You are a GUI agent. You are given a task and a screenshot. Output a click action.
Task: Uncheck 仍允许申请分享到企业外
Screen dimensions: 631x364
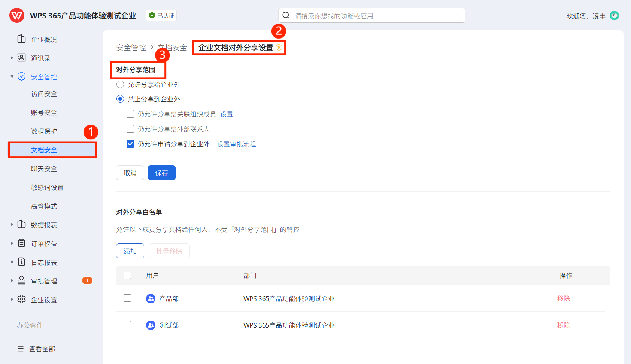(130, 144)
